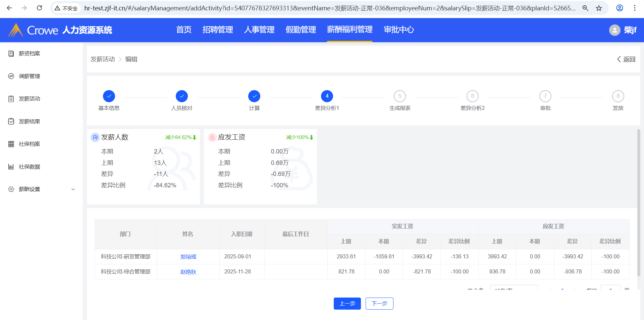Click the 社保数据 chart icon
Screen dimensions: 644x320
click(x=11, y=167)
